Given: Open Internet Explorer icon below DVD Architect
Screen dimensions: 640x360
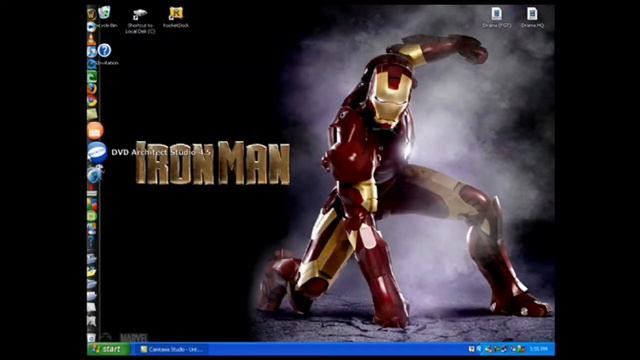Looking at the screenshot, I should coord(95,174).
